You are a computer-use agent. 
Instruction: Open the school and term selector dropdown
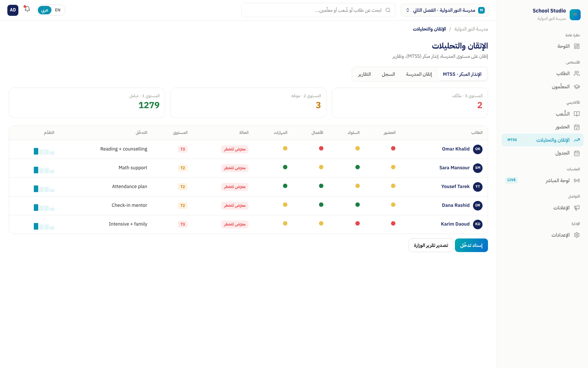click(x=445, y=10)
